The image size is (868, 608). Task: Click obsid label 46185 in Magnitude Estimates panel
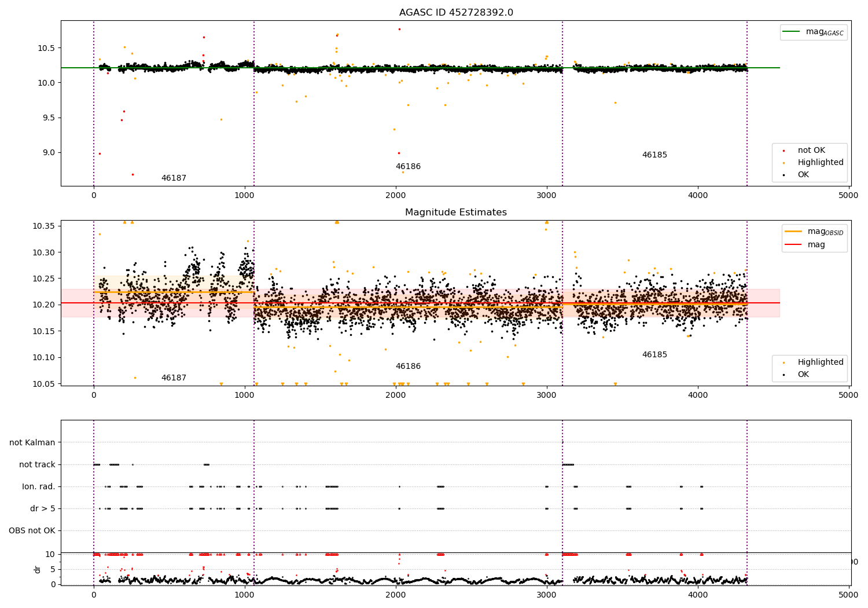(654, 355)
